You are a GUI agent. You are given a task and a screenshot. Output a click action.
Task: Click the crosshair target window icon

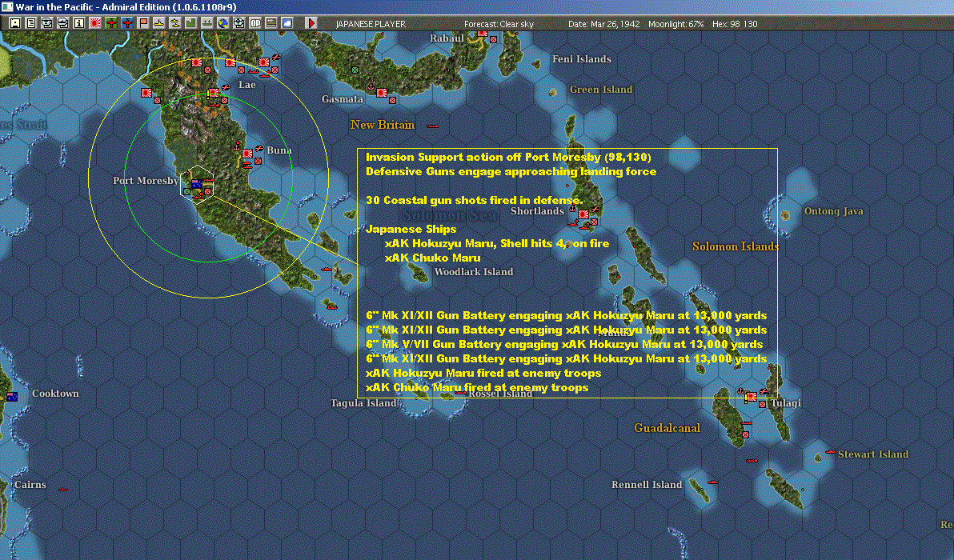coord(239,23)
